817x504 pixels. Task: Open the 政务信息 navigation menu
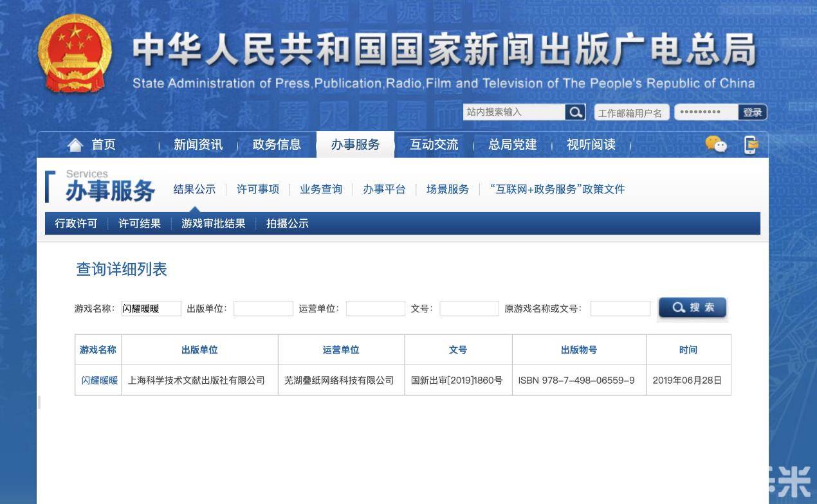277,145
